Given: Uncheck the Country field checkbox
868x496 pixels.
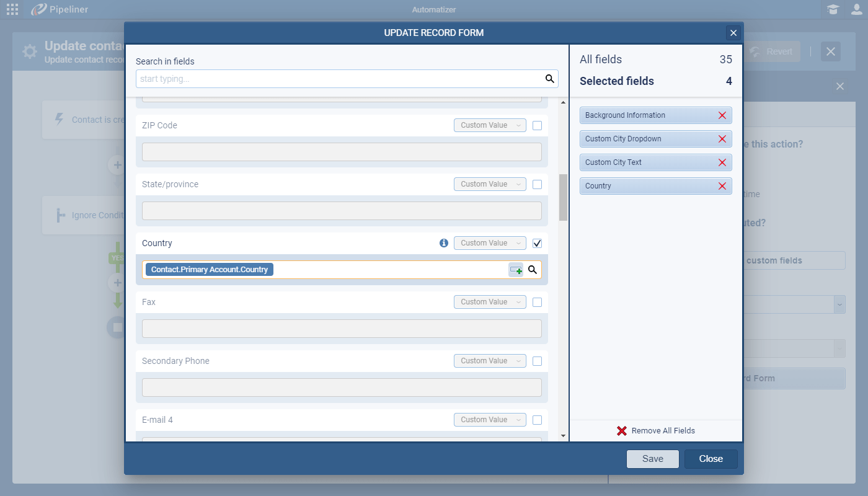Looking at the screenshot, I should [x=537, y=243].
